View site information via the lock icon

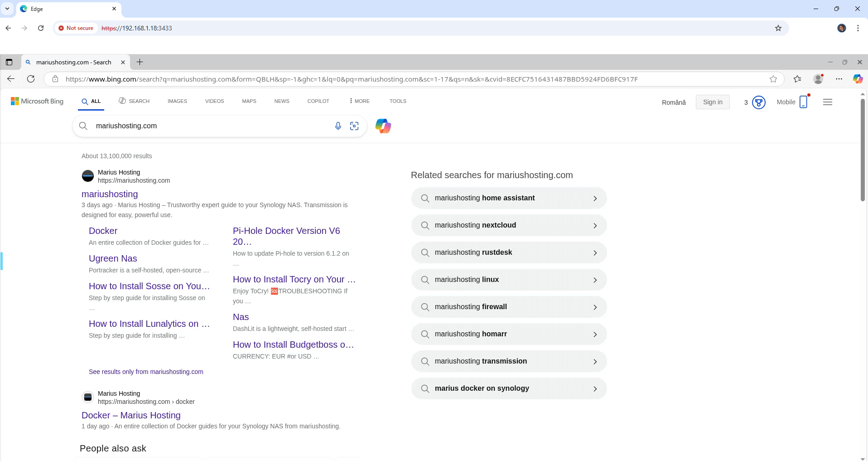[x=55, y=79]
